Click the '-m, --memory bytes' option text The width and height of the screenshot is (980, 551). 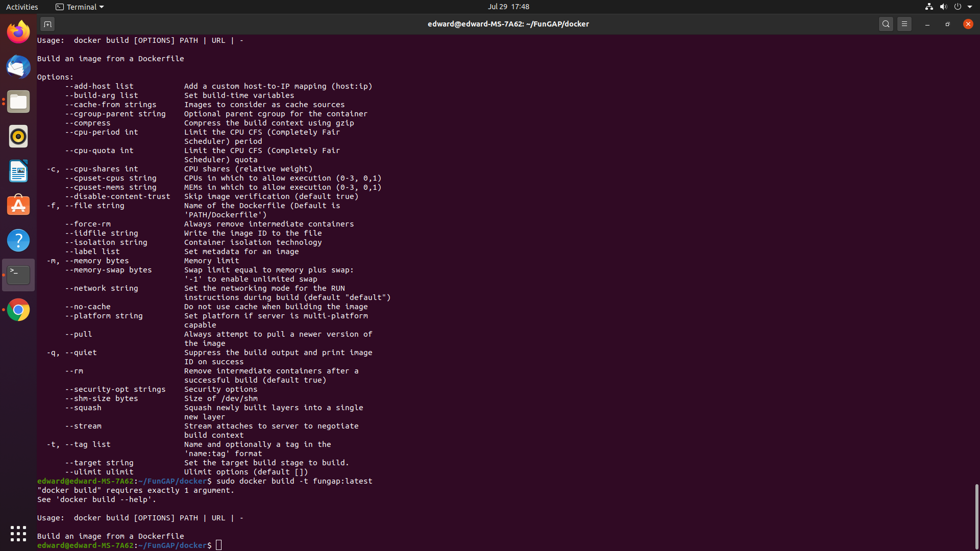pos(88,261)
